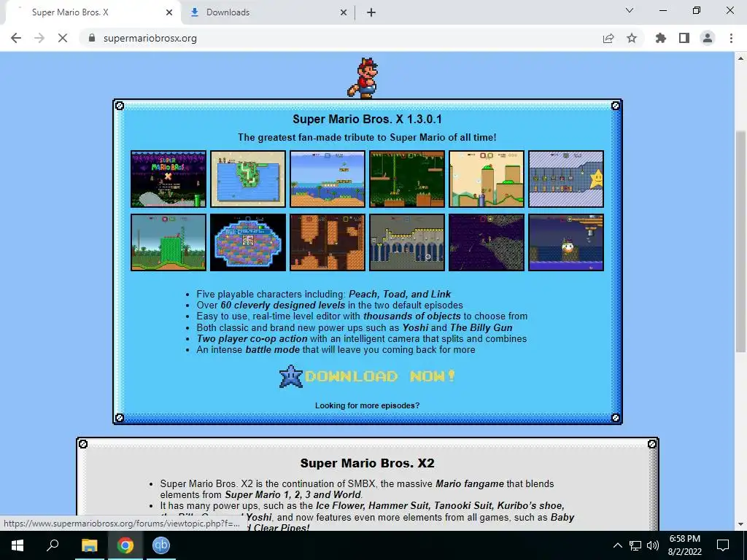Open the dark green jungle level thumbnail
This screenshot has width=747, height=560.
point(407,179)
